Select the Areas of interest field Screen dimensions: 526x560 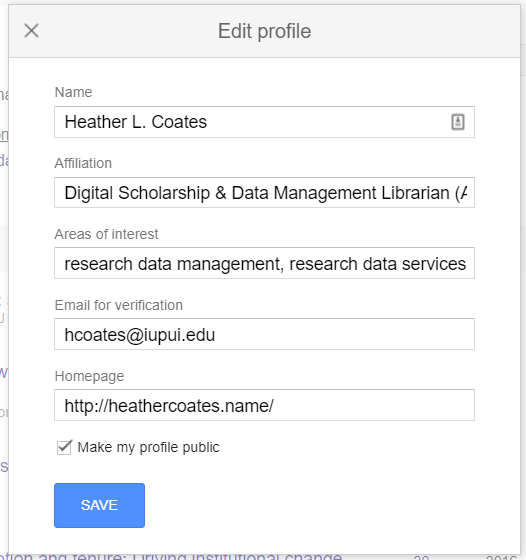pos(264,263)
